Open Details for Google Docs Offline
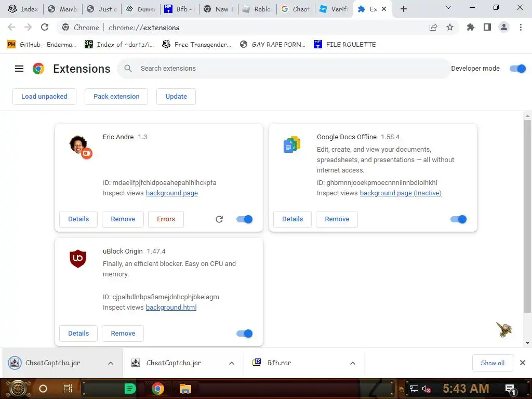Image resolution: width=532 pixels, height=399 pixels. point(292,219)
